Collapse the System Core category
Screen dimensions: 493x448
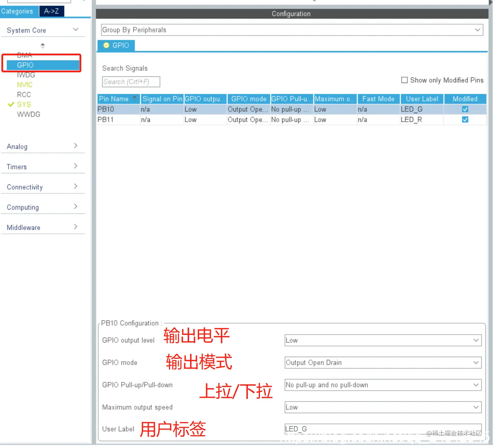pos(43,30)
